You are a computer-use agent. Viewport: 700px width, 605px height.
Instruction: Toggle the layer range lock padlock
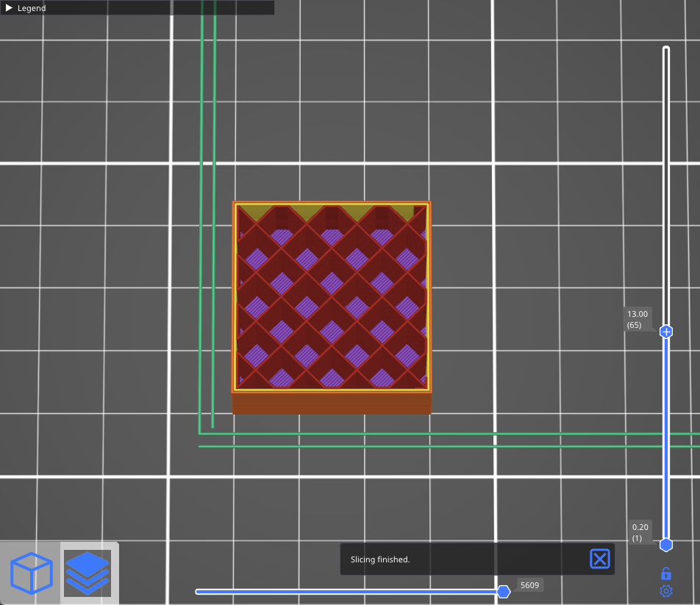pos(665,573)
